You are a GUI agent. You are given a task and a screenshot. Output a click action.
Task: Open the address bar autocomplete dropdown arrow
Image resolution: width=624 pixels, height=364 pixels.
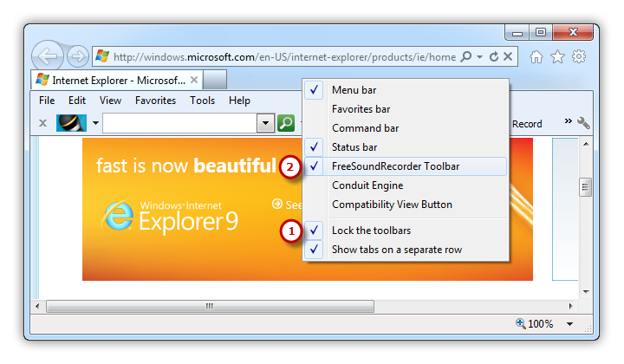pyautogui.click(x=480, y=57)
